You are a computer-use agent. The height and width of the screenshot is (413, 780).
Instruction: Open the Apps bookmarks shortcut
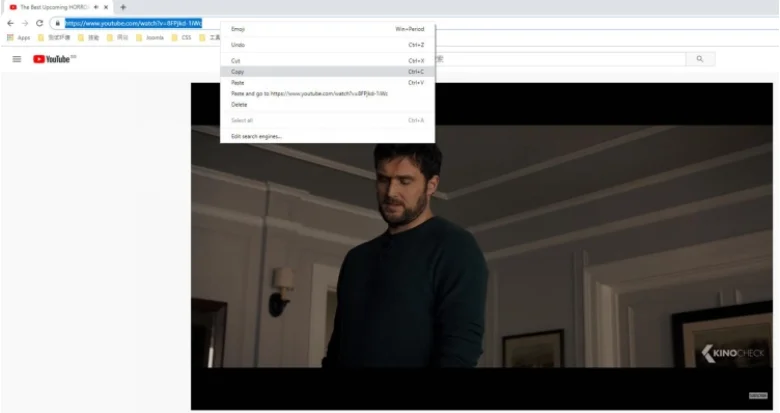click(x=18, y=38)
